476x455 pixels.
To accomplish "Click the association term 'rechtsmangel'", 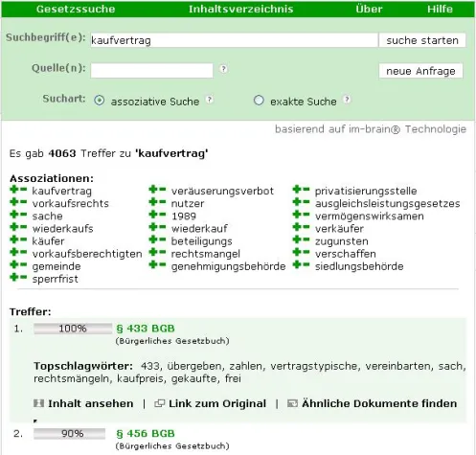I will click(206, 254).
